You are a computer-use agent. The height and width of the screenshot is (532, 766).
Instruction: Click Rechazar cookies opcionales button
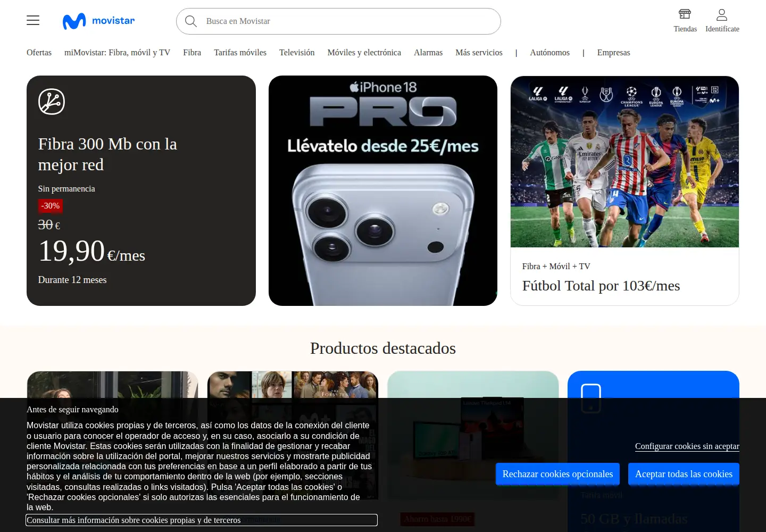coord(557,474)
